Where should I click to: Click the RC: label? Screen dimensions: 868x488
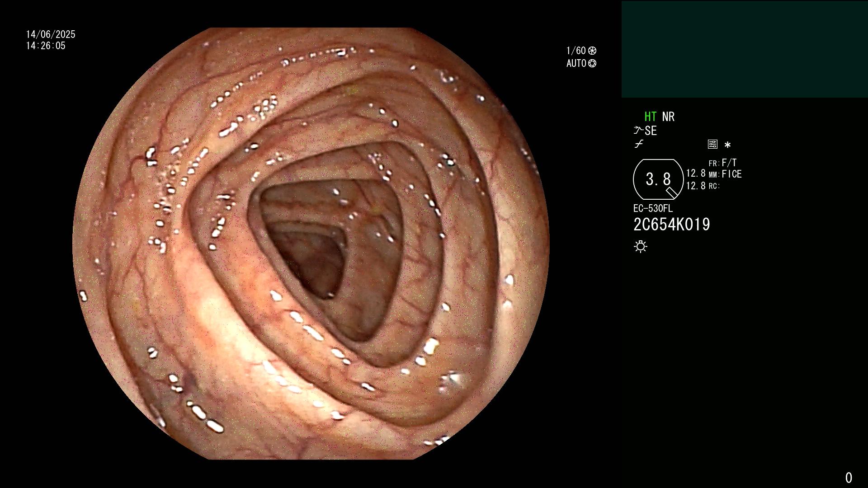click(714, 186)
